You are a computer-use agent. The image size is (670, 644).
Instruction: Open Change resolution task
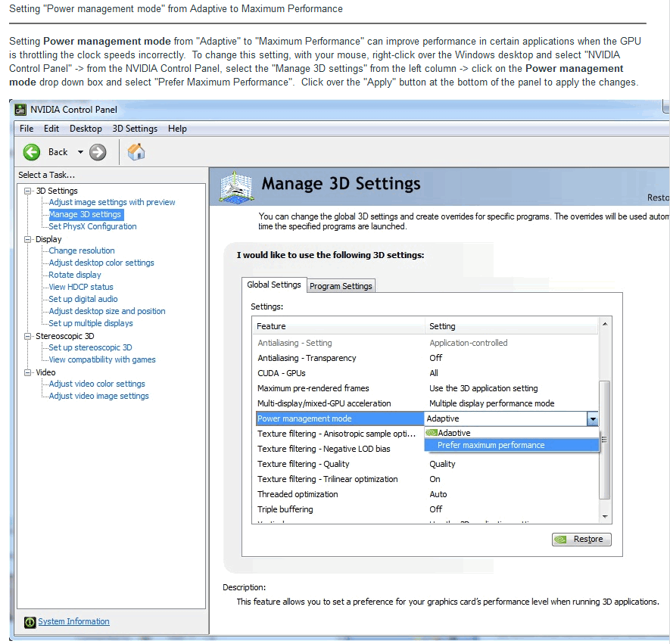point(82,250)
